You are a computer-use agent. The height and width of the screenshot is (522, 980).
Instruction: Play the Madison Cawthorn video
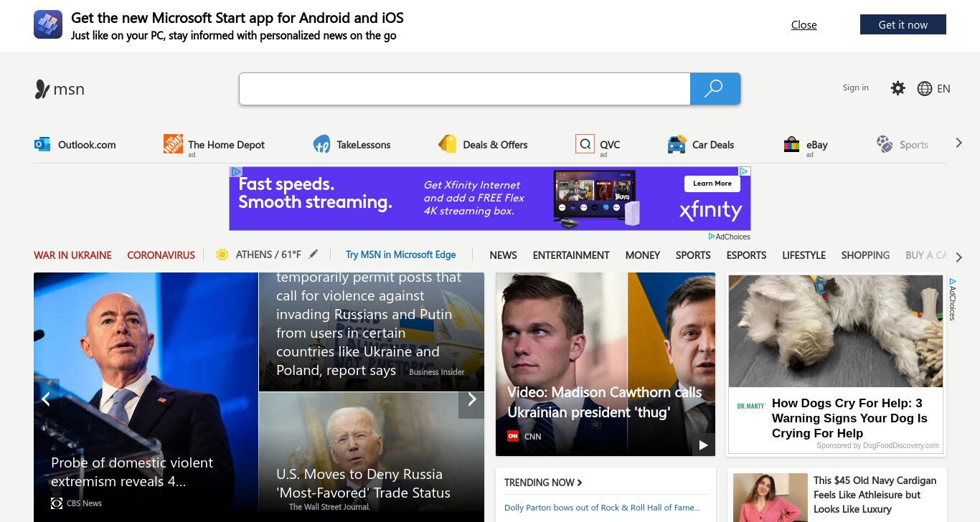coord(703,445)
